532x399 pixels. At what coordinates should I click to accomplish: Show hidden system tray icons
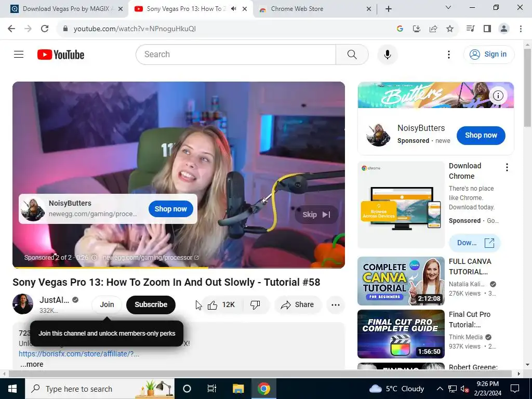pyautogui.click(x=440, y=389)
